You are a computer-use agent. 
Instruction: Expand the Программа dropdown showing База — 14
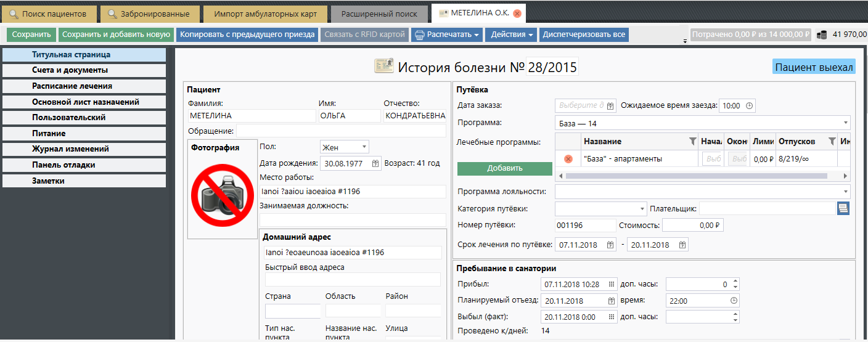tap(845, 123)
